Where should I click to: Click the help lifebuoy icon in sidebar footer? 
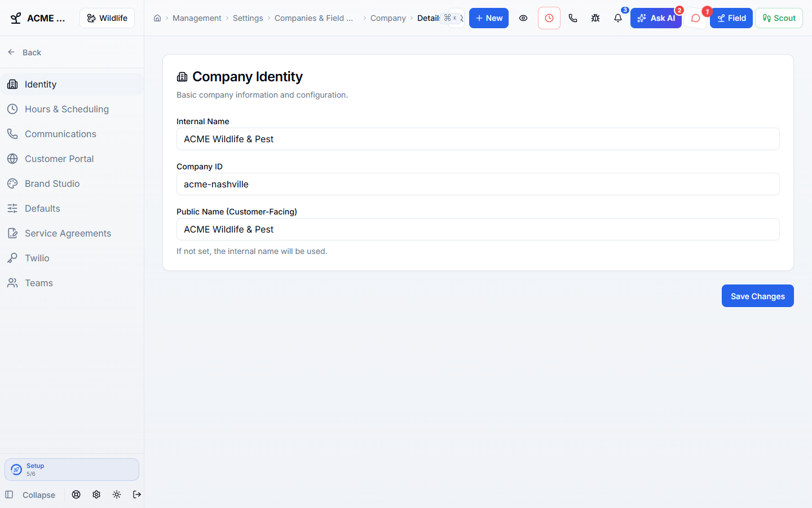[76, 494]
